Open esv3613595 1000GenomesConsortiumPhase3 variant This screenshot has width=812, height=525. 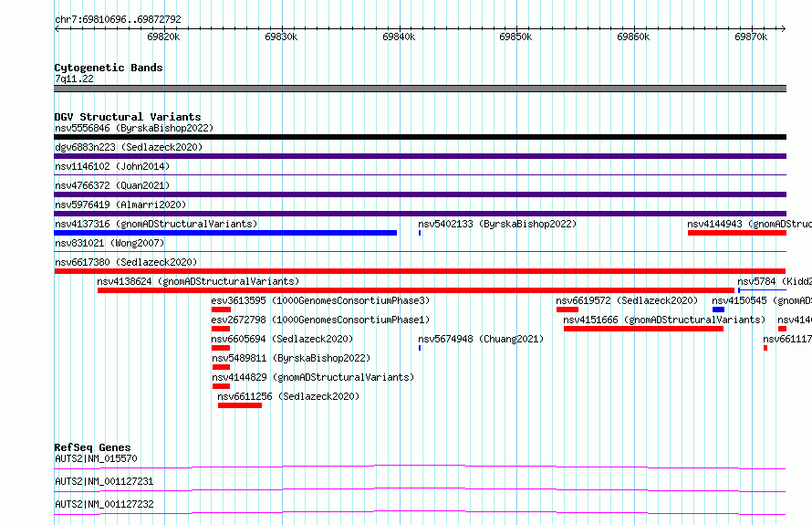(x=320, y=300)
